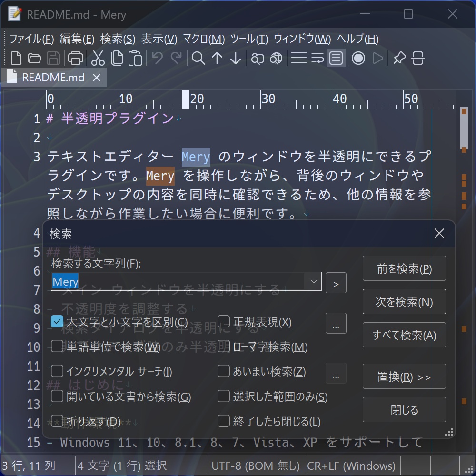This screenshot has width=476, height=476.
Task: Click the UTF-8 (BOM 無し) status entry
Action: pos(256,466)
